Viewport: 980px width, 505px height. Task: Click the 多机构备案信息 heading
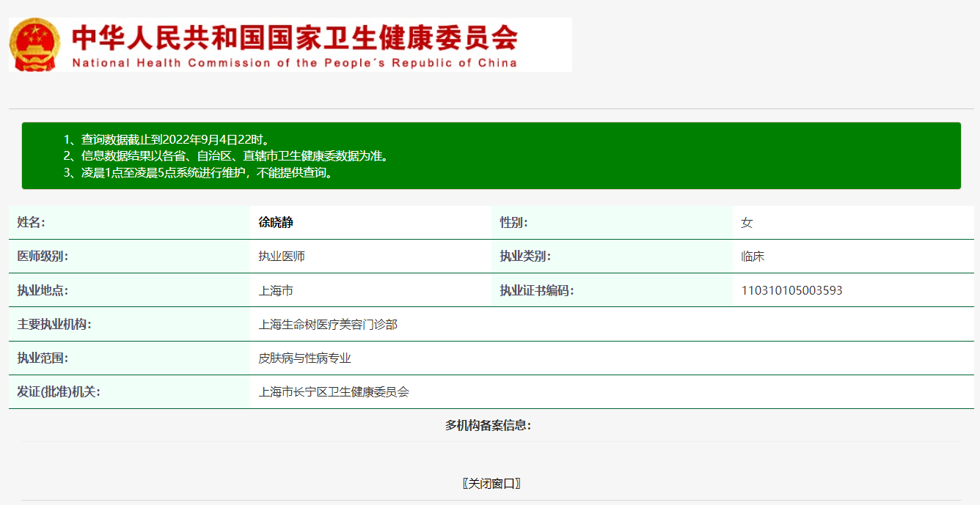[489, 425]
